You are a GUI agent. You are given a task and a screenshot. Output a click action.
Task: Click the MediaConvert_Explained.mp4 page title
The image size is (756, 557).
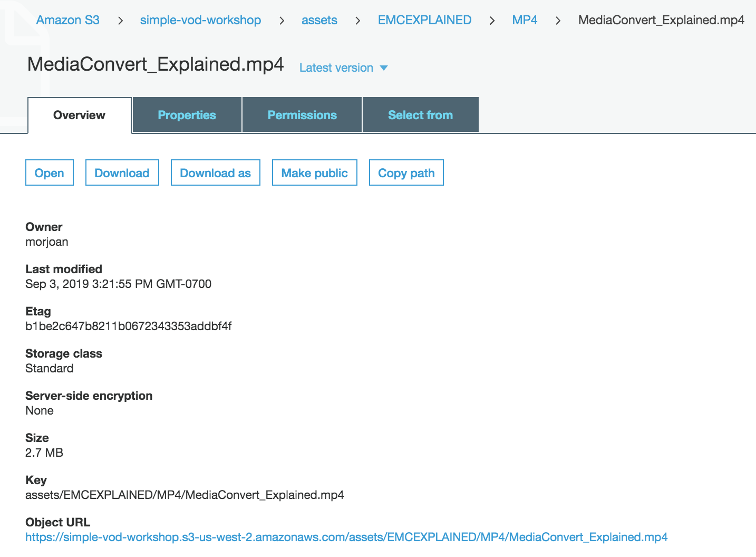[x=156, y=64]
